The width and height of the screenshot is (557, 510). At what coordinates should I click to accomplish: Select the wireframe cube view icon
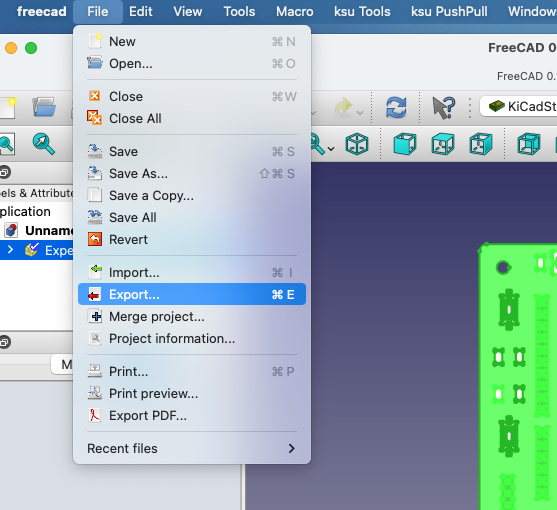[529, 144]
